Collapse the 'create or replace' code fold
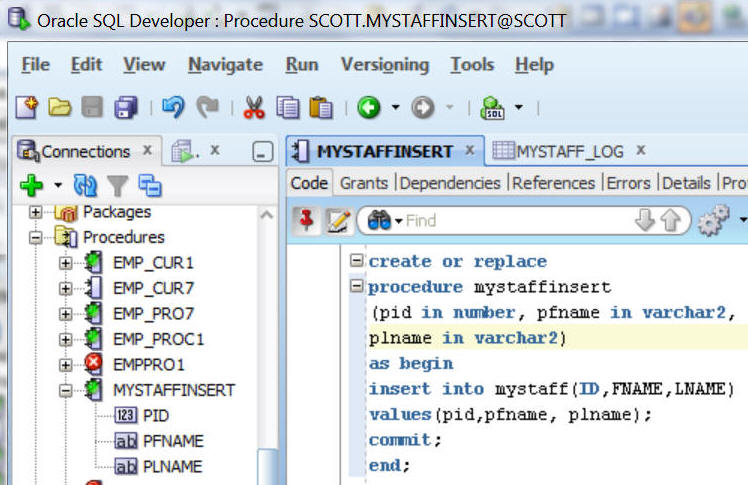This screenshot has width=748, height=485. 356,260
